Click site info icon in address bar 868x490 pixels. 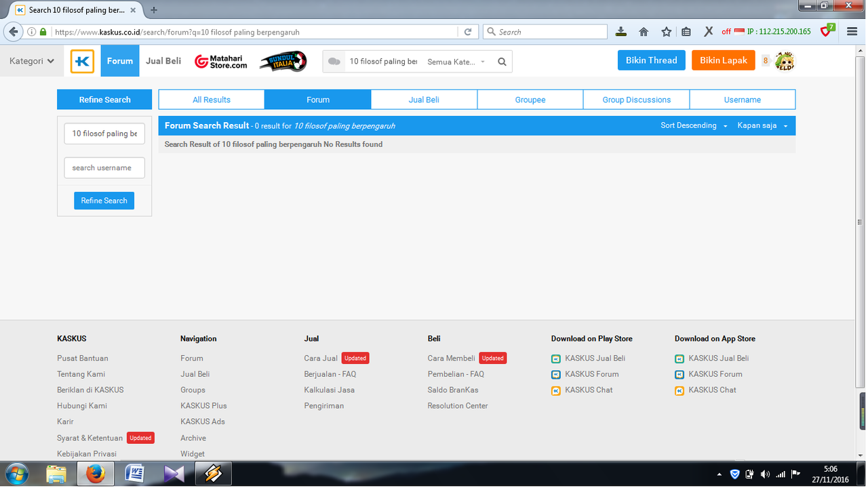pos(31,32)
